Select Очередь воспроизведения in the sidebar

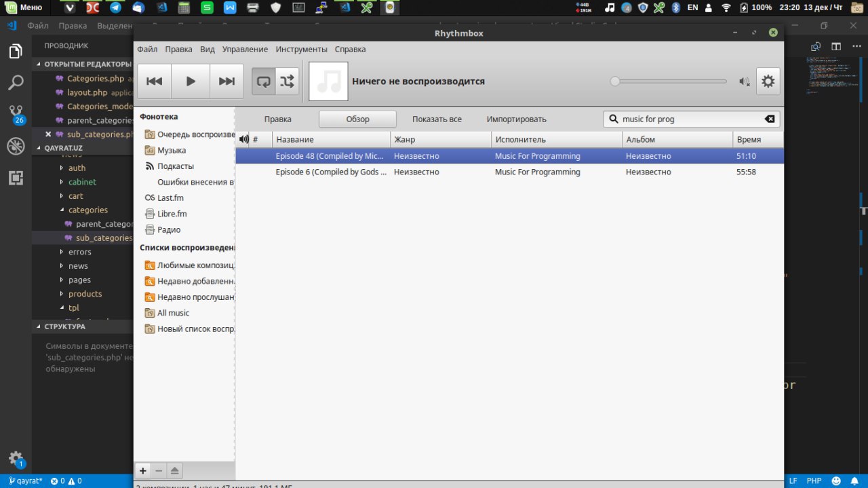click(190, 134)
